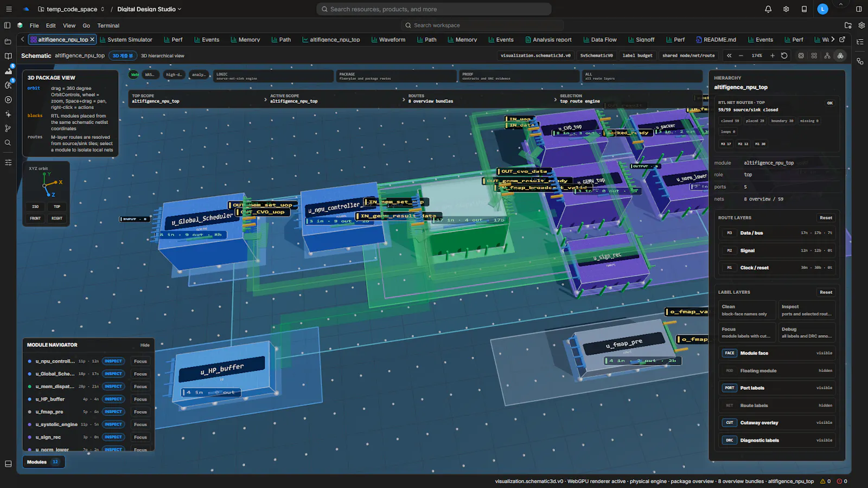
Task: Click the user avatar L
Action: [823, 9]
